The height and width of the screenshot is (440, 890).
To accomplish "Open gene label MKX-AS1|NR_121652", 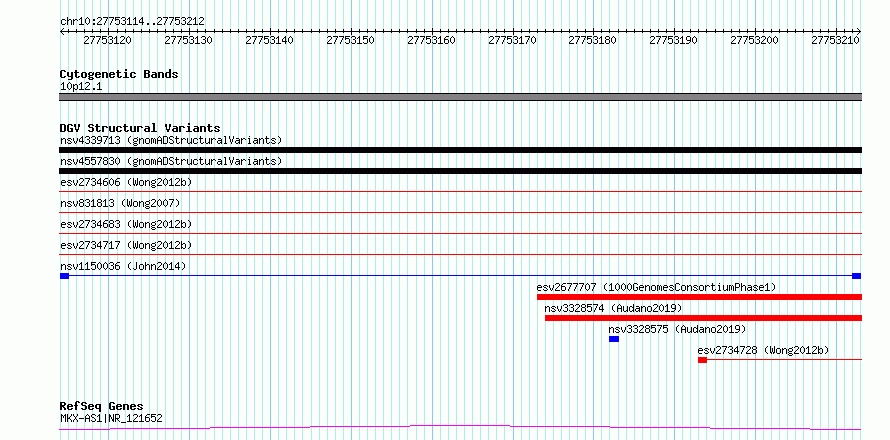I will (111, 419).
